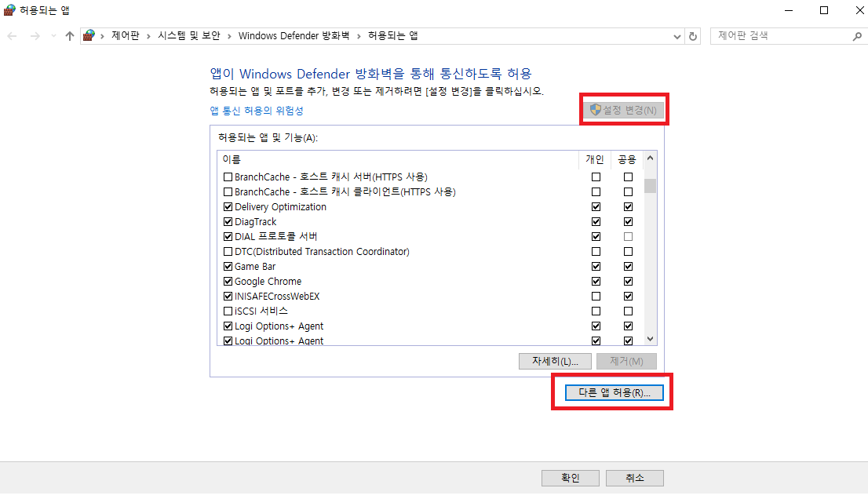Uncheck Google Chrome name checkbox

tap(228, 282)
